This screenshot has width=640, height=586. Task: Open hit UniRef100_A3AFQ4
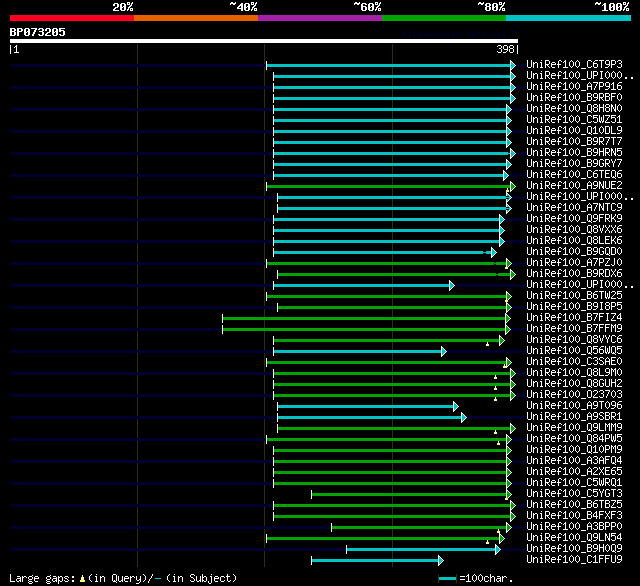pos(574,461)
